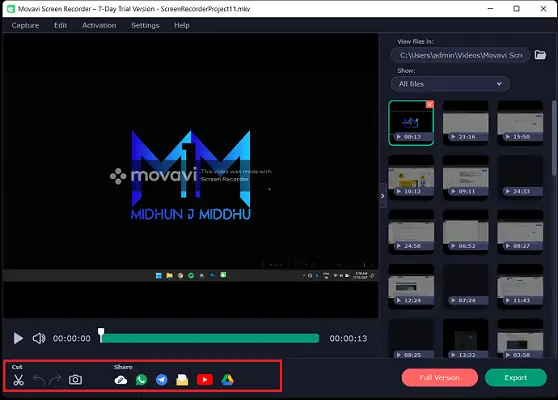
Task: Select the scissors Cut tool
Action: [19, 380]
